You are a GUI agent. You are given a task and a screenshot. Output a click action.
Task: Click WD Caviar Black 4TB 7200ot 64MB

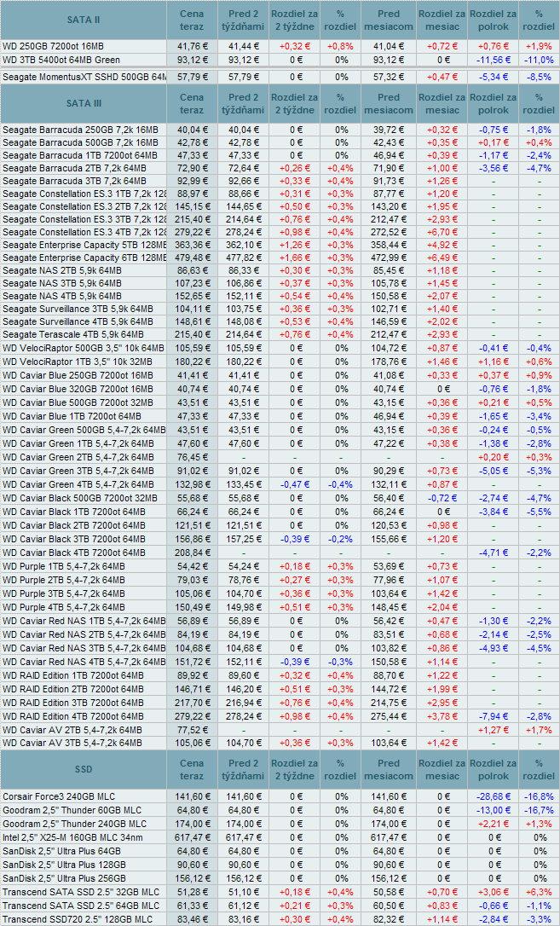[x=74, y=553]
